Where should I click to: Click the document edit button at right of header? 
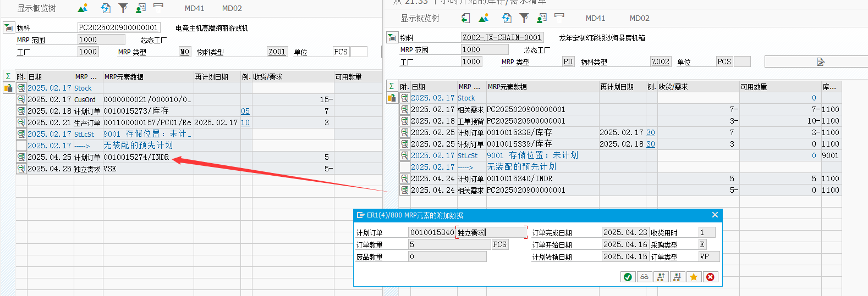(x=820, y=62)
